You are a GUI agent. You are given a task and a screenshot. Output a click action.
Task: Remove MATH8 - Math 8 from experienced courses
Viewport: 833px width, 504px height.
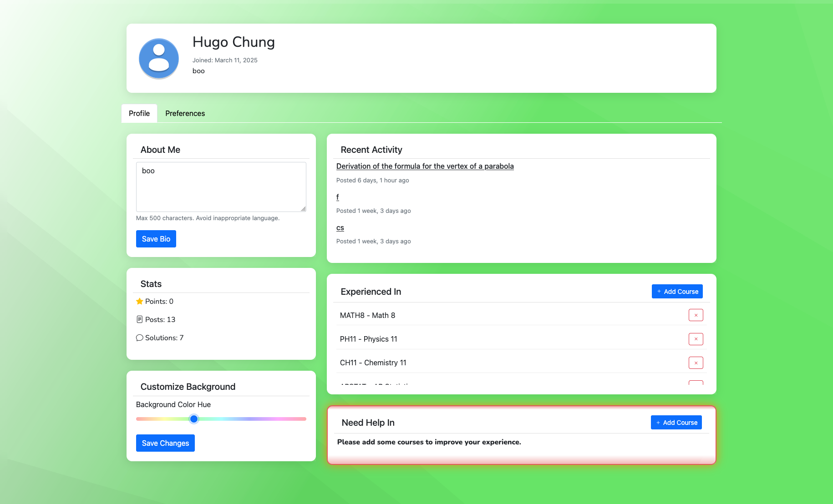coord(696,315)
